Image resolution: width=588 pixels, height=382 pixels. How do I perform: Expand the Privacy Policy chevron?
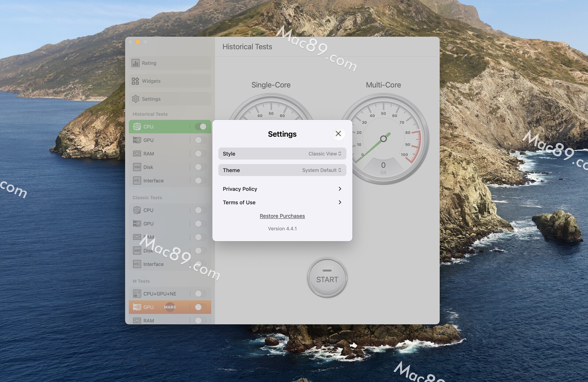point(340,189)
